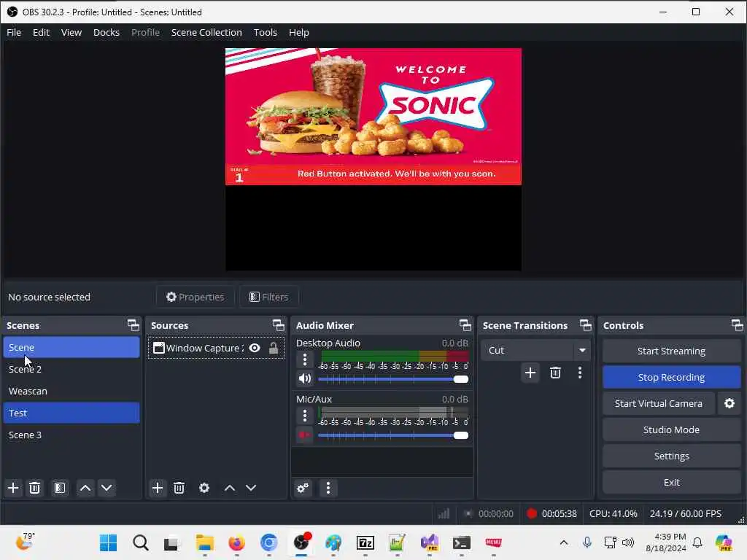Toggle Window Capture lock

pyautogui.click(x=274, y=348)
